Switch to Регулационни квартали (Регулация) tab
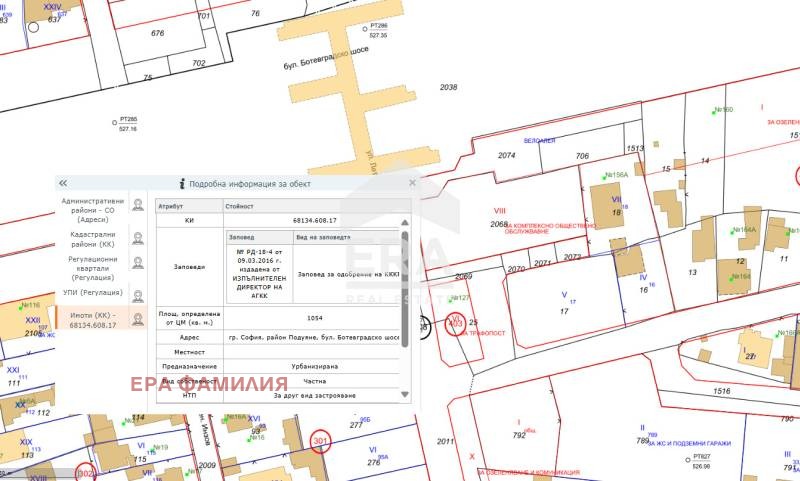This screenshot has width=800, height=481. (x=93, y=267)
